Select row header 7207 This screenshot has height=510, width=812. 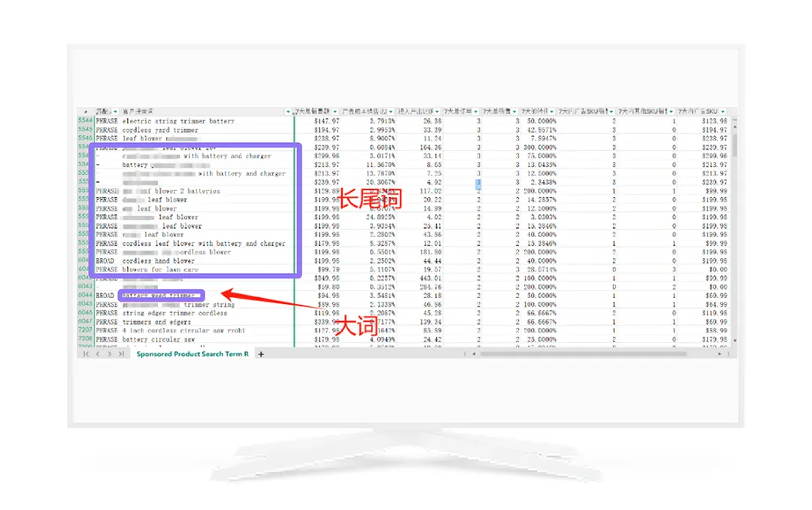coord(85,330)
